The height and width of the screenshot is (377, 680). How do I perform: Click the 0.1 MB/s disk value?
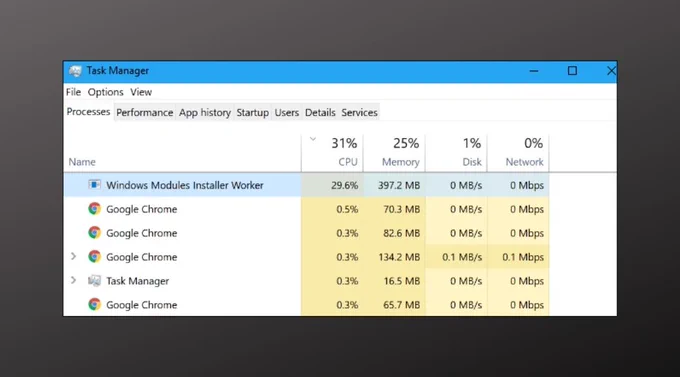[x=462, y=257]
